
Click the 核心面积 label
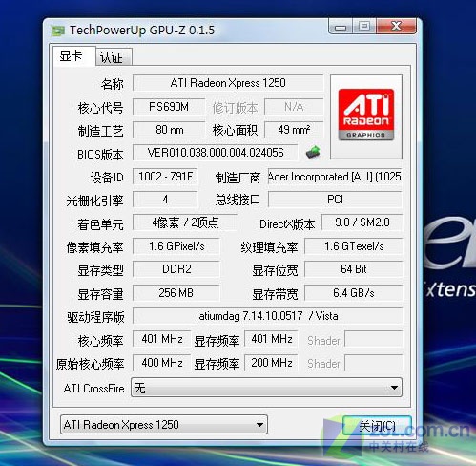[235, 130]
